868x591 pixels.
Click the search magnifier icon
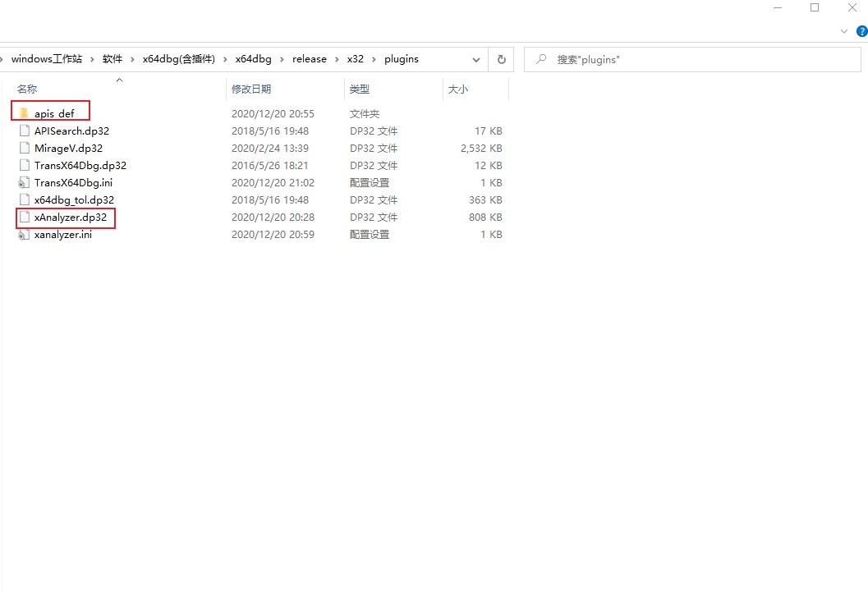541,58
